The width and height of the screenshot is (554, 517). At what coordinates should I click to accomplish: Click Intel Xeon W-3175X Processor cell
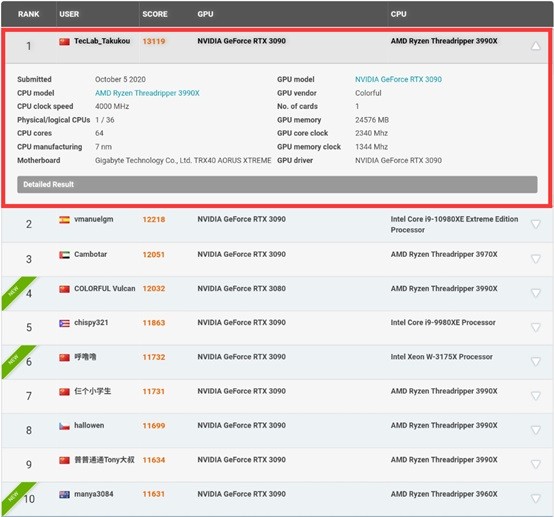point(442,357)
